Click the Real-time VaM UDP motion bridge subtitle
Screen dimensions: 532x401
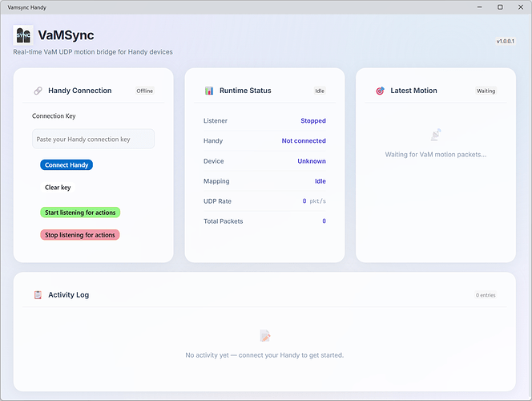pos(93,52)
